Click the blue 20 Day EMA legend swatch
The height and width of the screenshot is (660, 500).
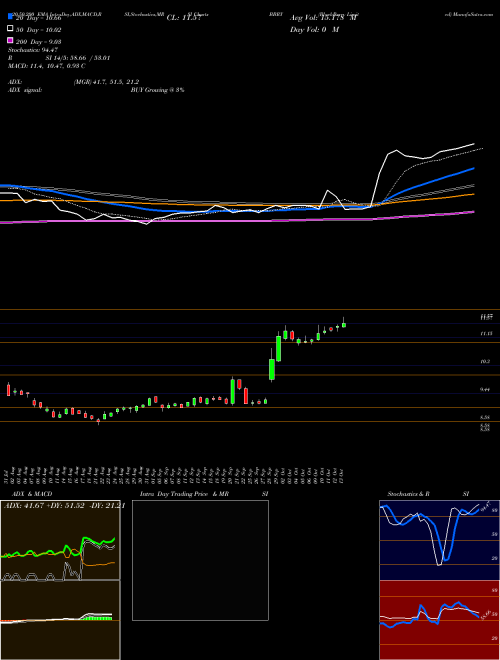tap(10, 17)
